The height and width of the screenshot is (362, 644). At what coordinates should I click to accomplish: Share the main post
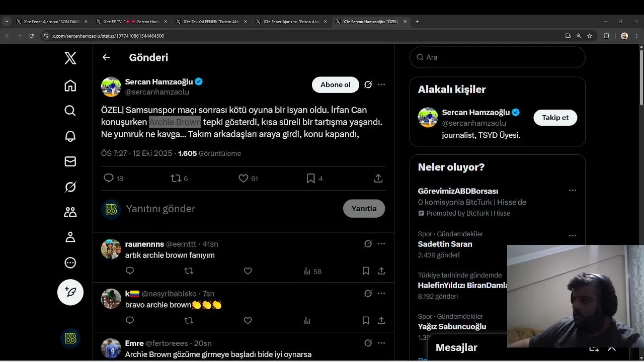pyautogui.click(x=378, y=178)
